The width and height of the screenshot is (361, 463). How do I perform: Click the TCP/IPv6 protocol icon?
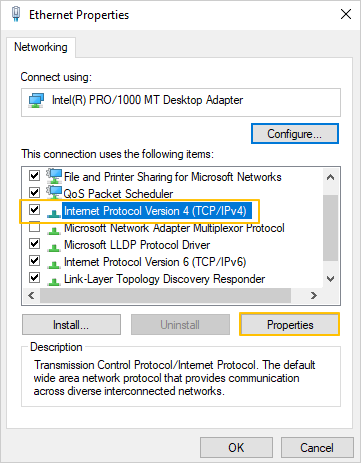click(54, 264)
